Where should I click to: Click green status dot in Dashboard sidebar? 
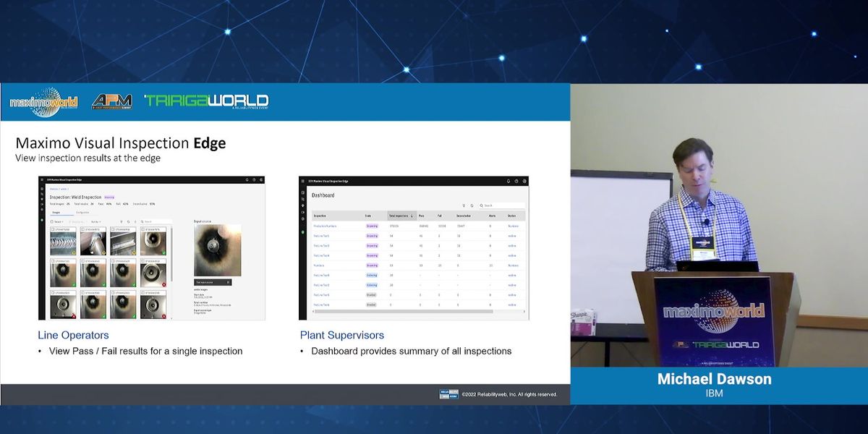click(303, 231)
